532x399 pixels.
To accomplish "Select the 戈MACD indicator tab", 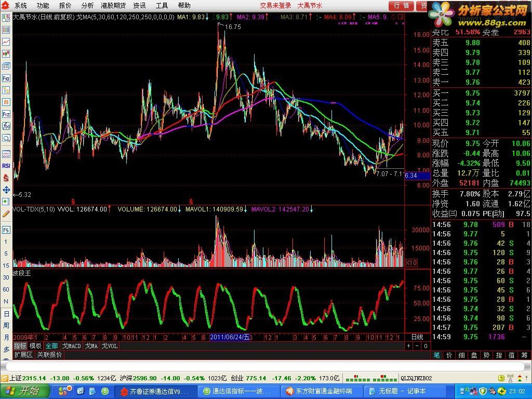I will click(x=72, y=346).
